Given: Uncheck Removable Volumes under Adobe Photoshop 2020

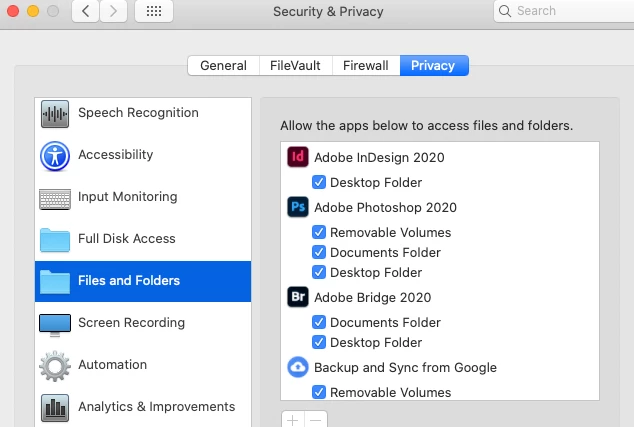Looking at the screenshot, I should point(319,232).
